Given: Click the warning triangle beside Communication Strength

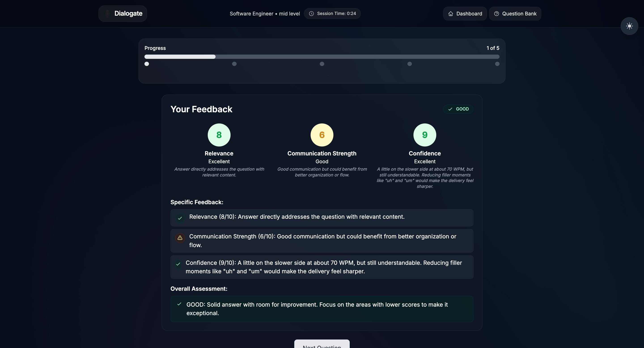Looking at the screenshot, I should pyautogui.click(x=180, y=238).
